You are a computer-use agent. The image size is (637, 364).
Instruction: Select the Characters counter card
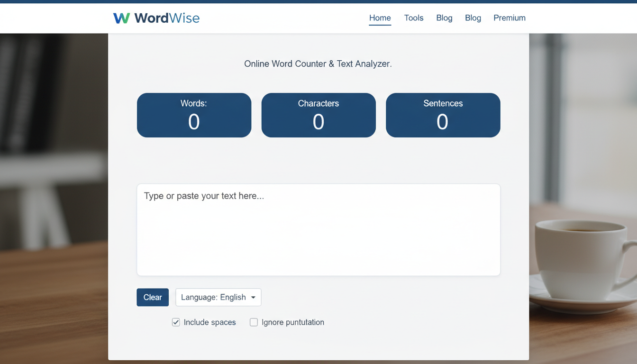318,115
